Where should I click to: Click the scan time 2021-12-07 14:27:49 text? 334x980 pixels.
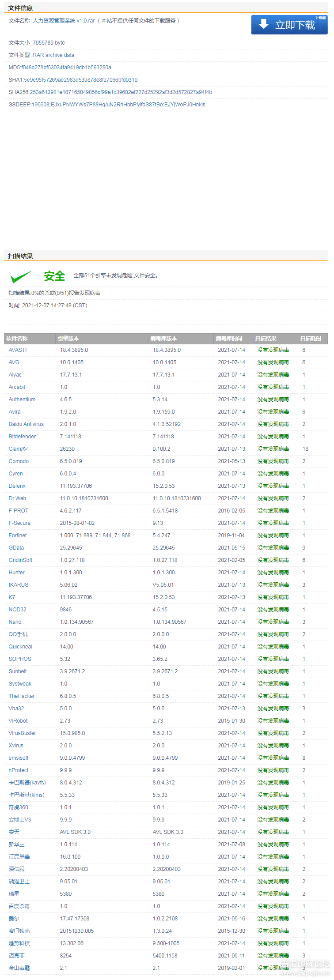pos(55,305)
